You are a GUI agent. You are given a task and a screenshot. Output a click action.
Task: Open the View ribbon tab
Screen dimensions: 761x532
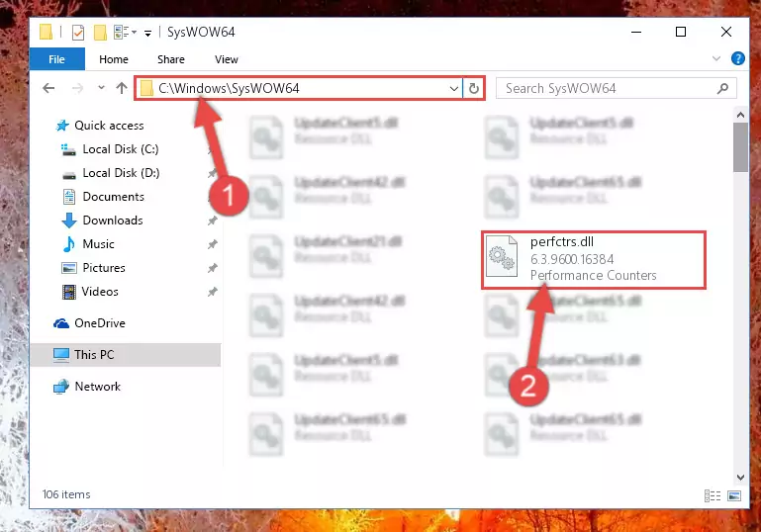227,59
